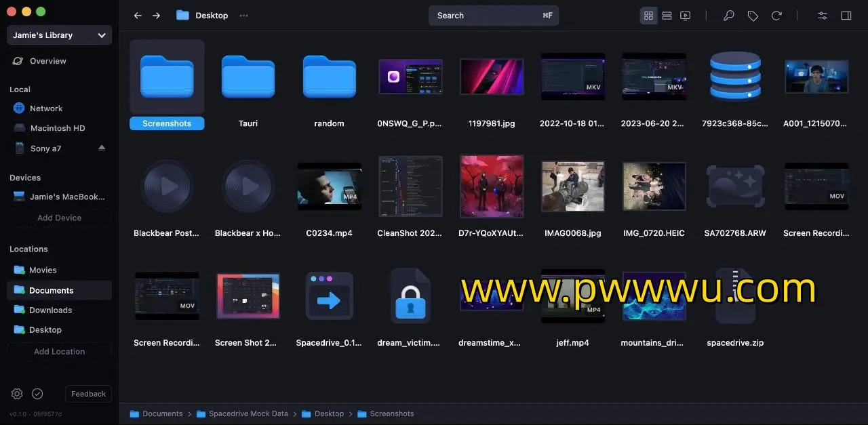Go back with the left arrow

tap(138, 16)
